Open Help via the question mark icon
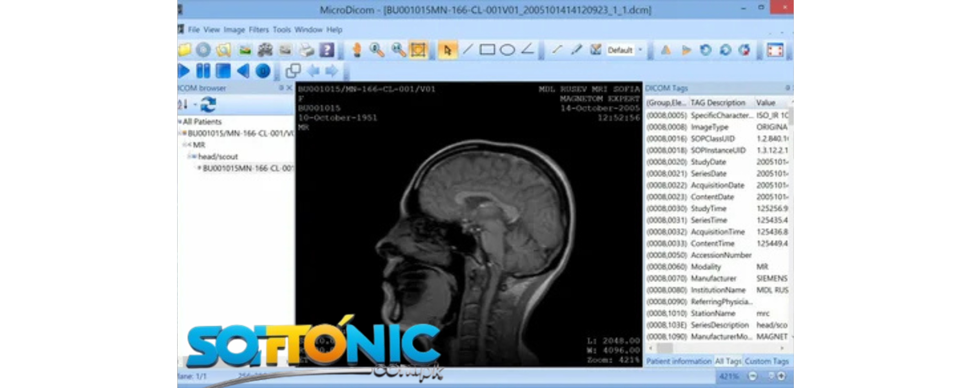Viewport: 980px width, 388px height. tap(327, 50)
